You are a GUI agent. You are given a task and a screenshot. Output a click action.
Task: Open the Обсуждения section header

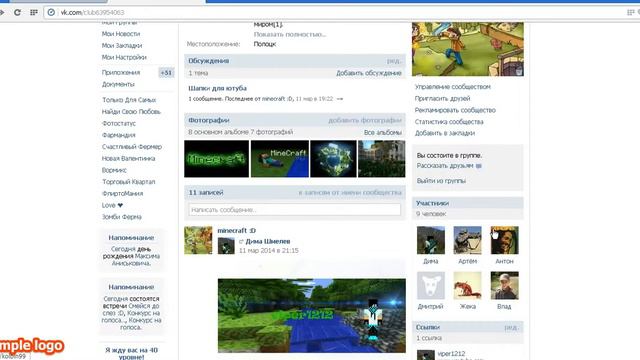click(x=209, y=61)
